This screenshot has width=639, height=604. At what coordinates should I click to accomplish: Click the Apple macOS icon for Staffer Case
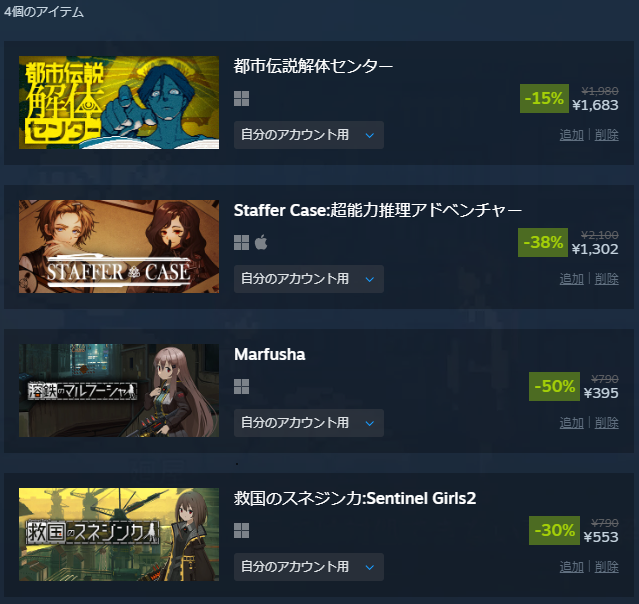(261, 242)
